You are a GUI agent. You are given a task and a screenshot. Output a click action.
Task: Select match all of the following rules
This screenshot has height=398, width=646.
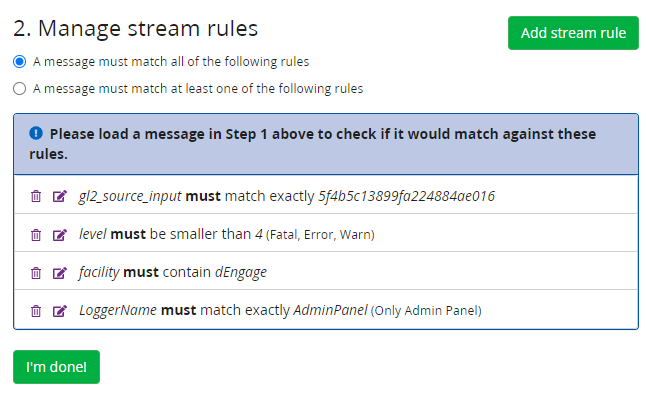point(19,62)
